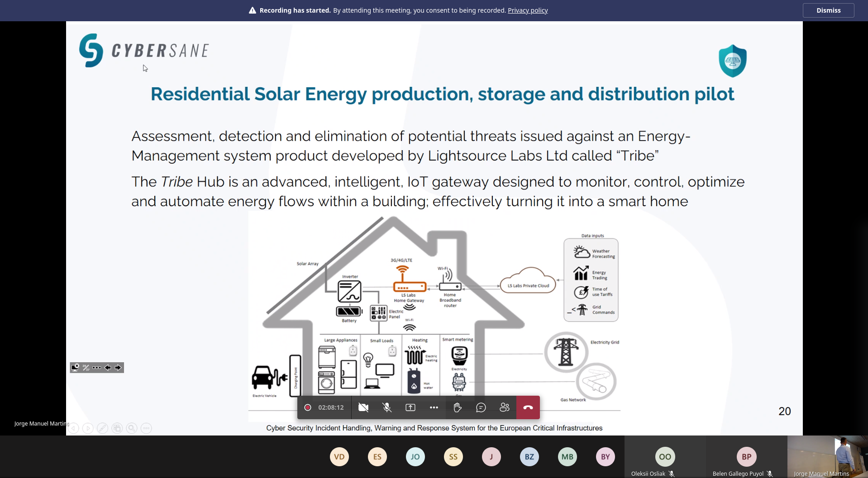Click the red recording indicator
Viewport: 868px width, 478px height.
coord(308,407)
